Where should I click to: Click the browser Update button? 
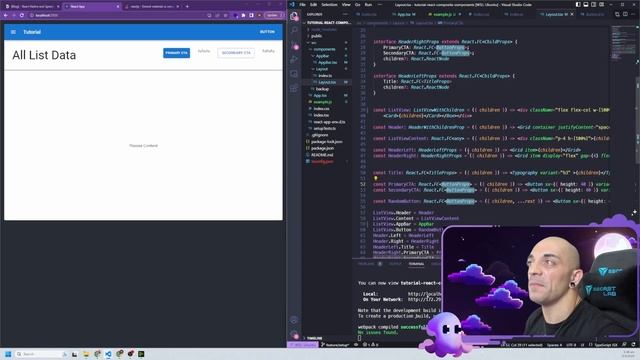pyautogui.click(x=273, y=15)
